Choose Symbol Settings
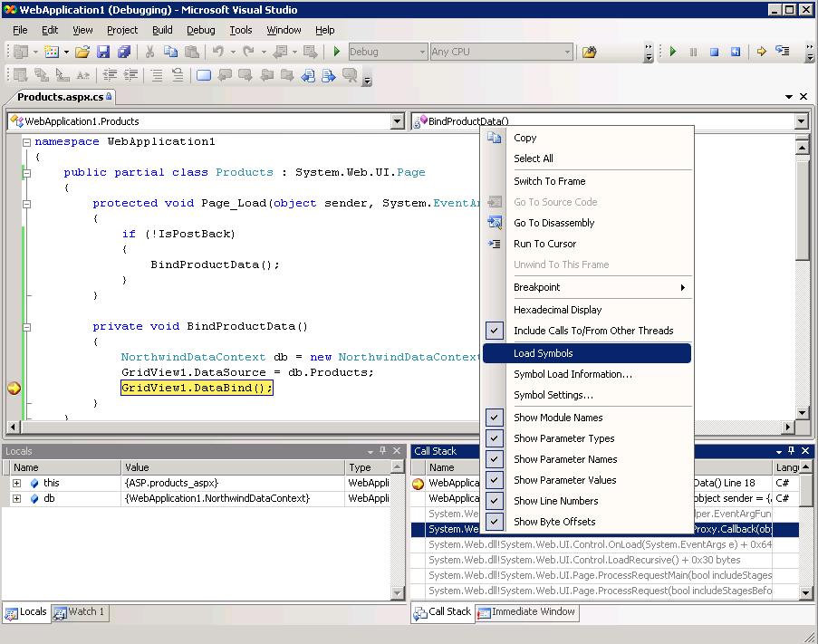This screenshot has height=644, width=818. (587, 395)
